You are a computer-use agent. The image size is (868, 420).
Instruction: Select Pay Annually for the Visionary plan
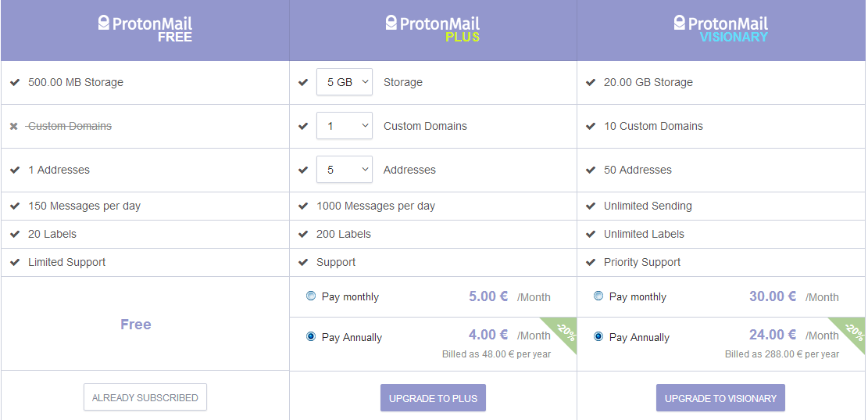(598, 336)
